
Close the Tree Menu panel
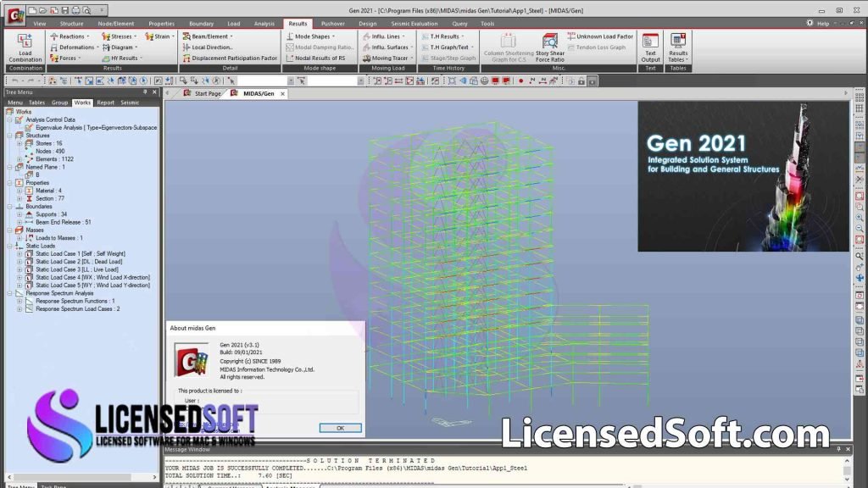tap(155, 92)
